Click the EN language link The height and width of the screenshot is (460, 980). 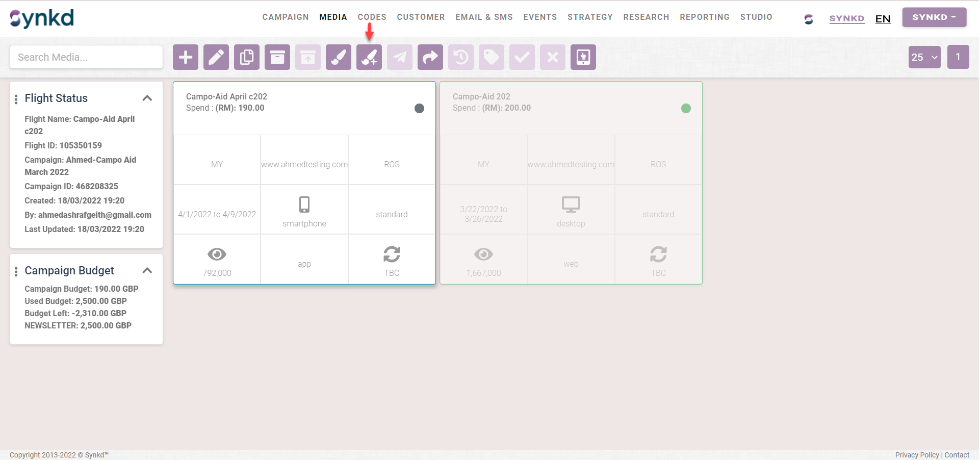pos(883,19)
